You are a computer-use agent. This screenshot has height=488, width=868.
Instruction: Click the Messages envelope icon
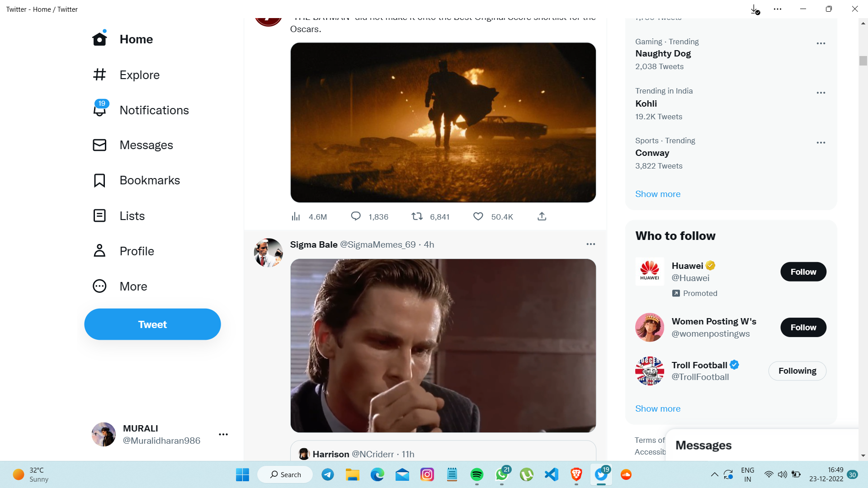[99, 145]
